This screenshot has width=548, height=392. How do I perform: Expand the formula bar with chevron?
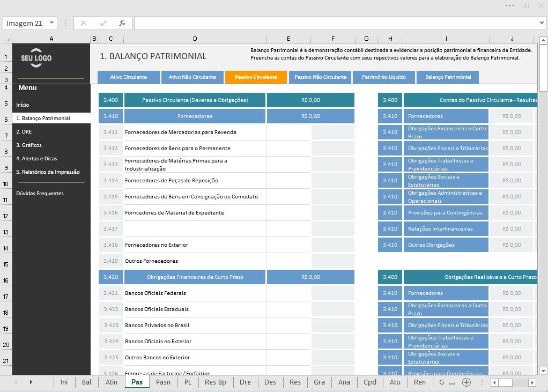[x=542, y=23]
